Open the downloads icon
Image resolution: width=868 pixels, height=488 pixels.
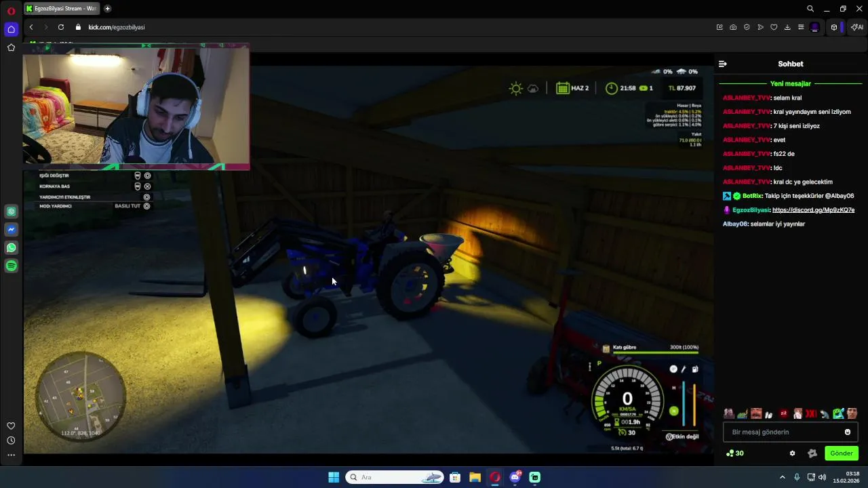tap(787, 27)
